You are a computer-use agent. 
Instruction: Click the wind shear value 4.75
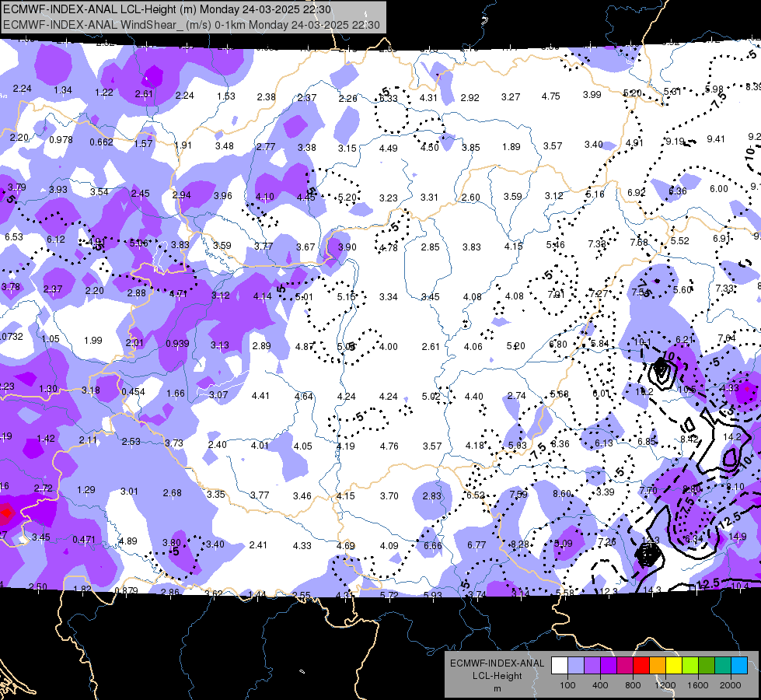click(551, 96)
